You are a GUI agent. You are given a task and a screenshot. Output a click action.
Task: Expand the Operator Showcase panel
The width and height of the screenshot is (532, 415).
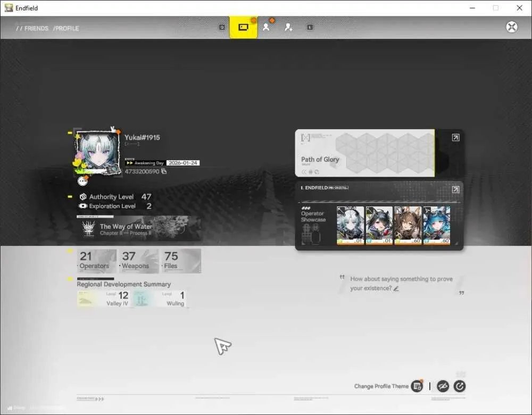tap(456, 189)
